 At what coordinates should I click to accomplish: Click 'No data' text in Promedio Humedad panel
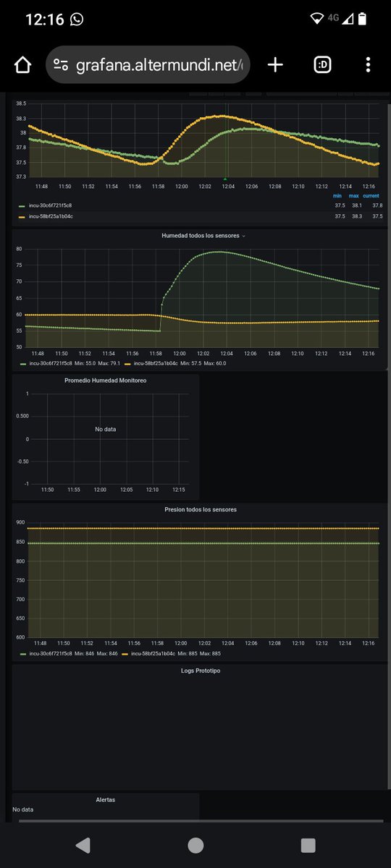[x=106, y=429]
